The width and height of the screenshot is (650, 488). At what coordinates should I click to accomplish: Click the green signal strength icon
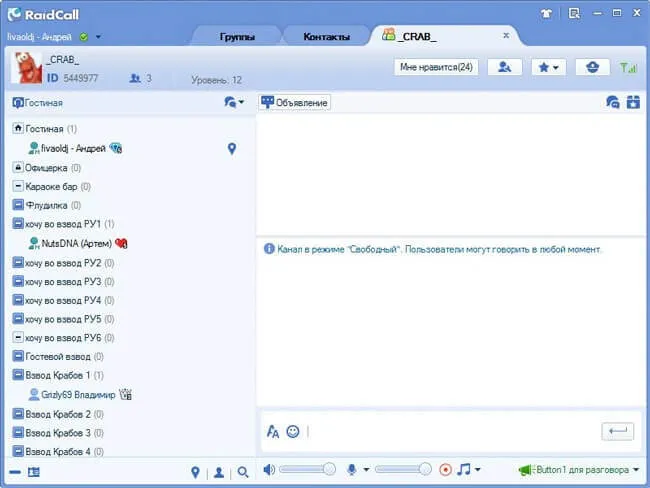[x=628, y=68]
